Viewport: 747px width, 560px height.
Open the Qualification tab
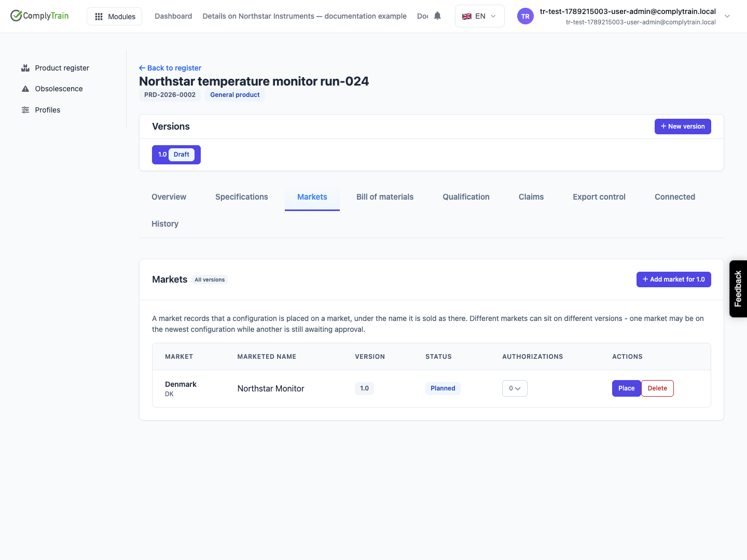466,197
